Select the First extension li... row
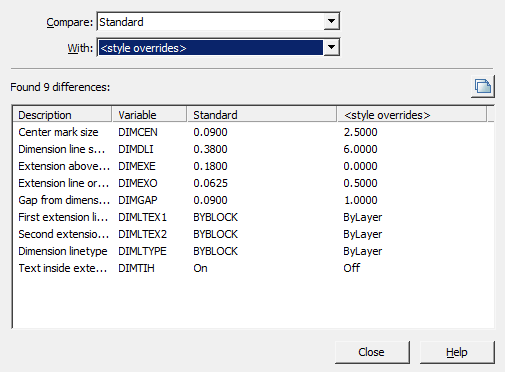 pyautogui.click(x=253, y=217)
